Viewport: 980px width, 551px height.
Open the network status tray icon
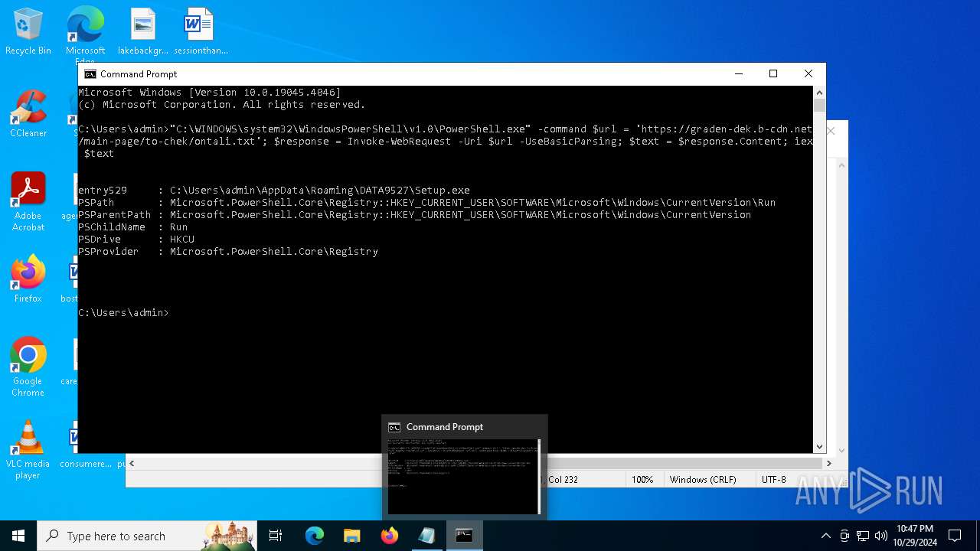click(x=863, y=536)
